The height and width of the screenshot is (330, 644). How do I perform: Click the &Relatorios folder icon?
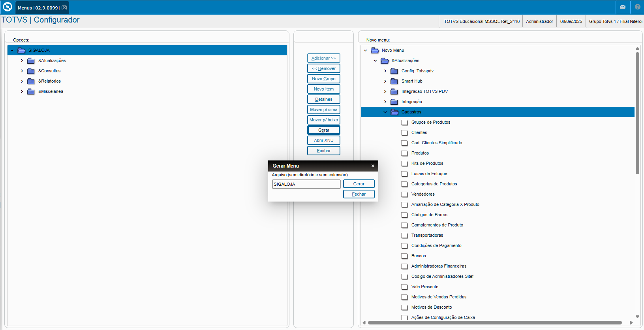(x=31, y=81)
